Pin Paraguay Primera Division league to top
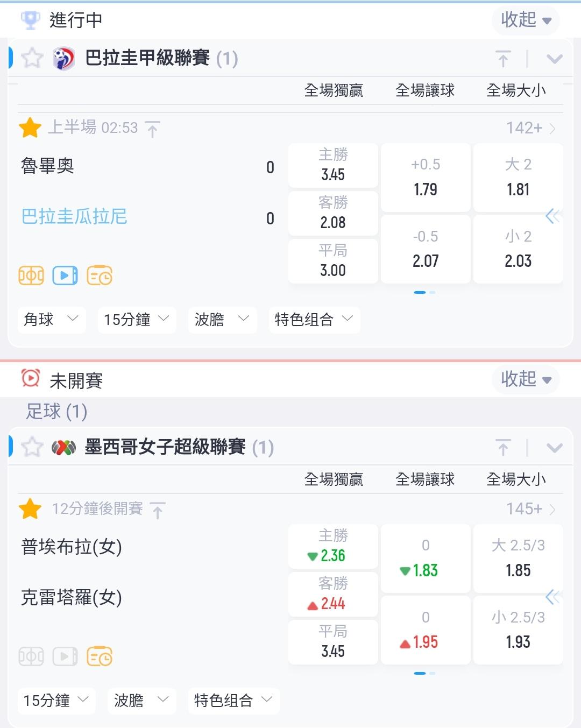The height and width of the screenshot is (728, 581). tap(503, 59)
